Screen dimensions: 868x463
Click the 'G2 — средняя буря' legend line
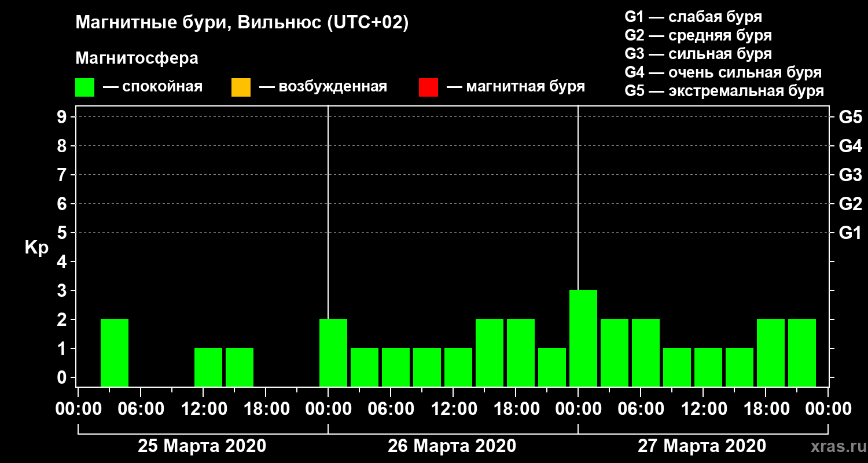(x=698, y=35)
